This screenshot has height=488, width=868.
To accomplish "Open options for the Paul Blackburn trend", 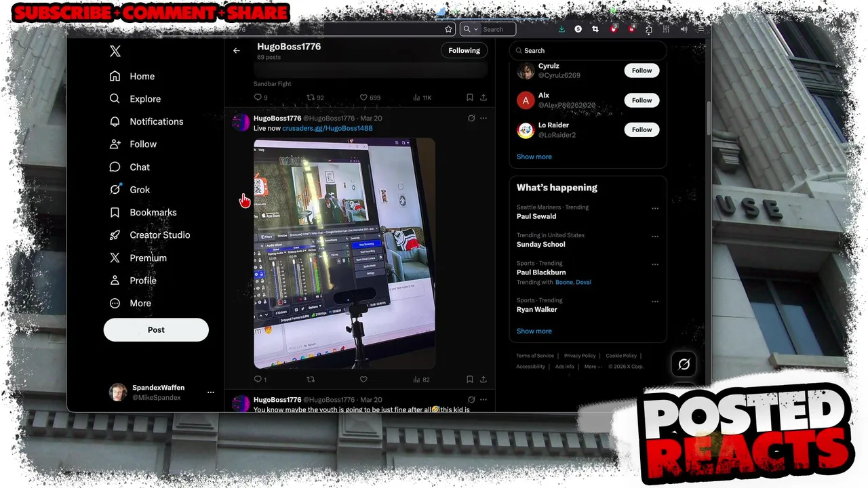I will pos(655,264).
